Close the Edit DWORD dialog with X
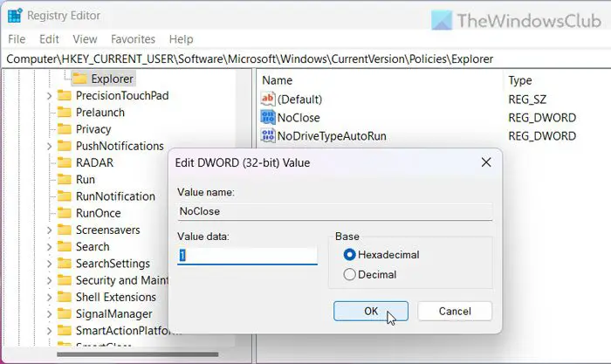611x364 pixels. coord(486,162)
